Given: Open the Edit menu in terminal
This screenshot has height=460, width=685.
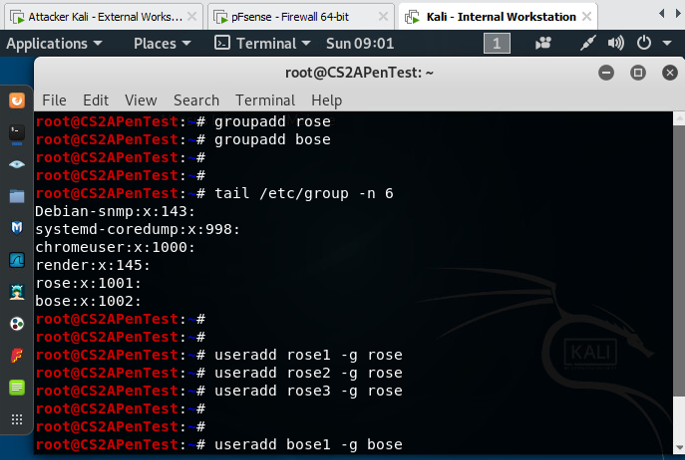Looking at the screenshot, I should tap(96, 100).
